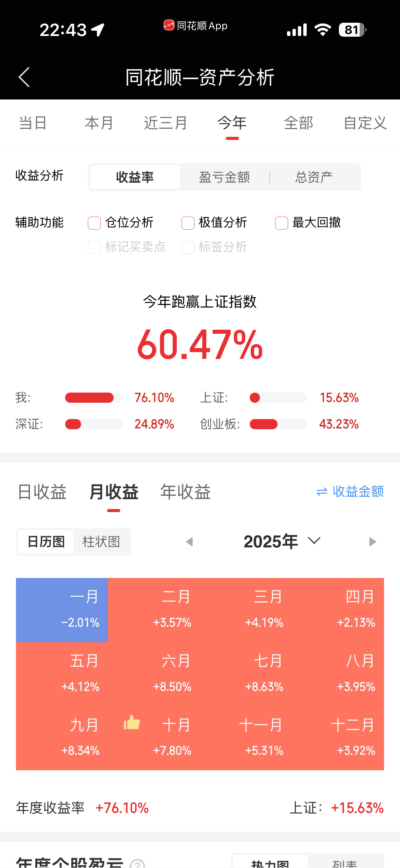Tap the swap icon beside 收益金额
Image resolution: width=400 pixels, height=868 pixels.
pos(322,492)
